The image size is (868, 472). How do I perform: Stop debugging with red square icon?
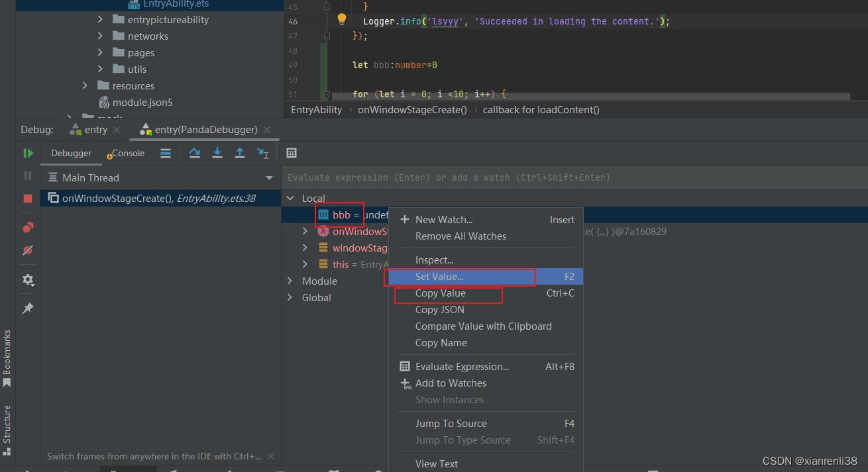28,199
